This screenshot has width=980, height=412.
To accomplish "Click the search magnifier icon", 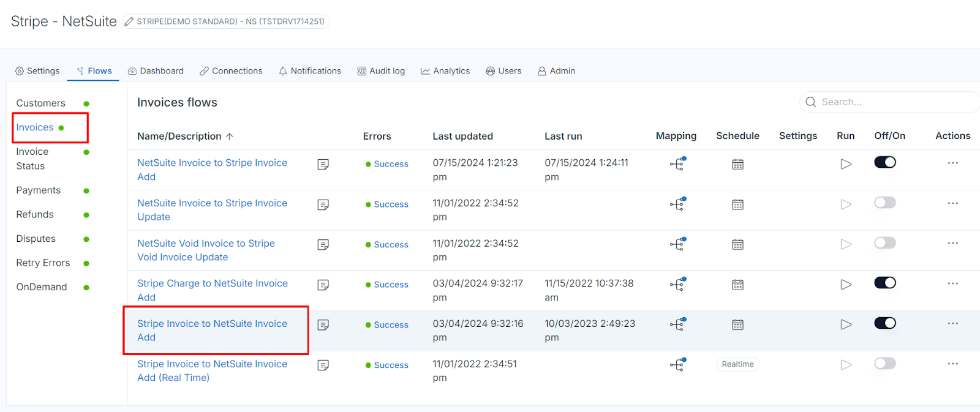I will [810, 102].
